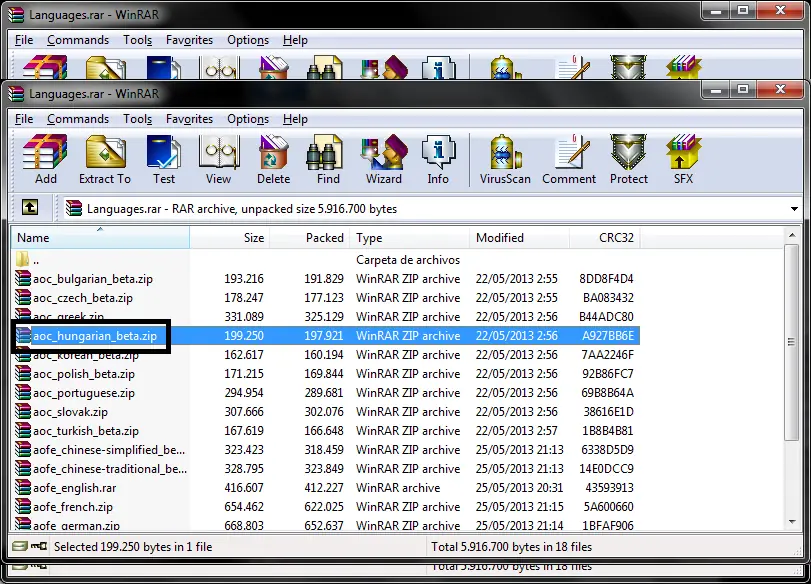
Task: Click the drive icon in status bar
Action: coord(20,546)
